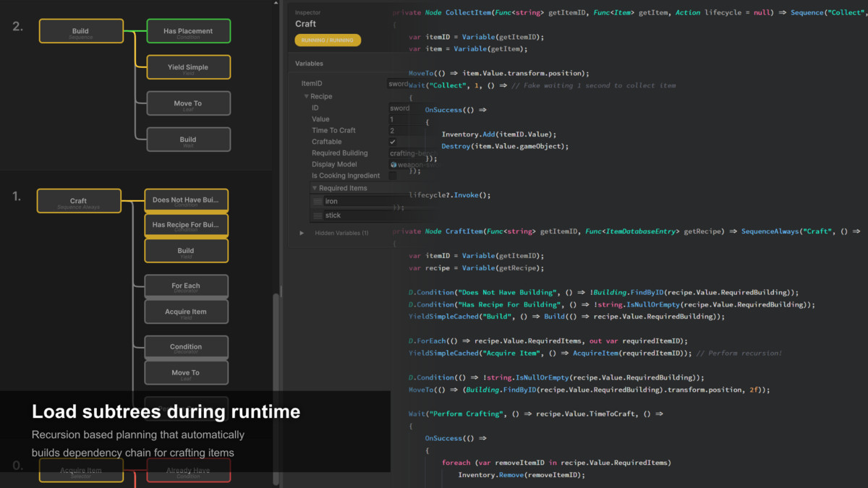Click the Acquire Item selector node
The image size is (868, 488).
point(81,470)
